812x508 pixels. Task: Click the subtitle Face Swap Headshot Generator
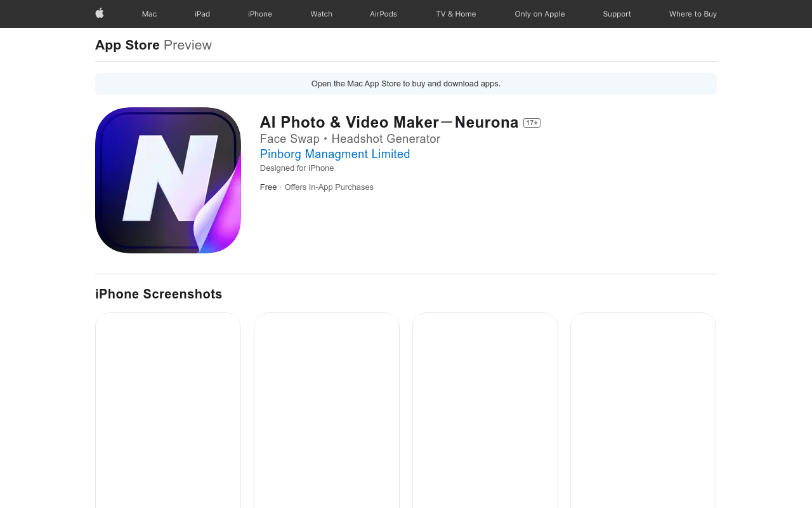350,139
